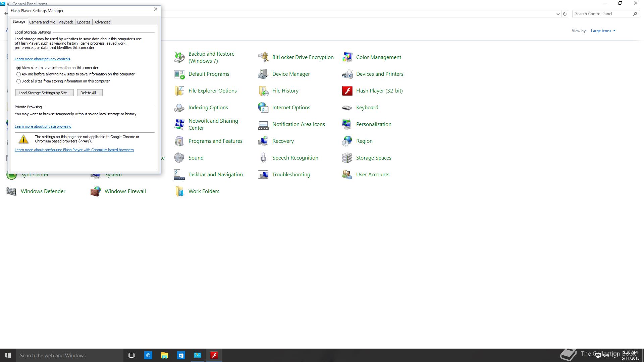This screenshot has height=362, width=644.
Task: Click the Search the web and Windows box
Action: point(70,355)
